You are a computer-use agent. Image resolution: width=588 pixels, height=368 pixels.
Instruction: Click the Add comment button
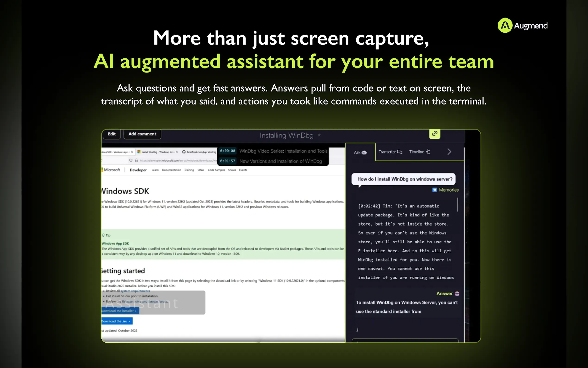[142, 134]
